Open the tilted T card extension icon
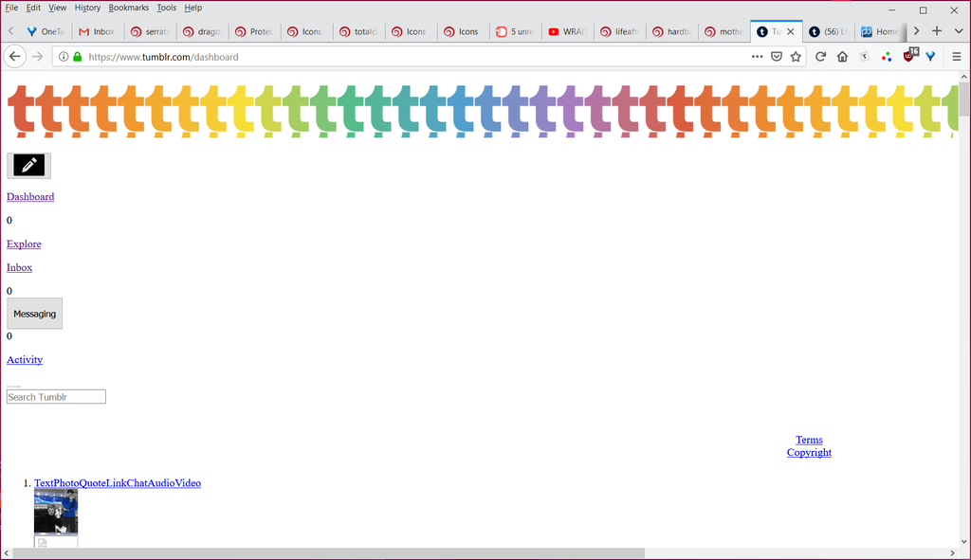The image size is (971, 560). (865, 56)
